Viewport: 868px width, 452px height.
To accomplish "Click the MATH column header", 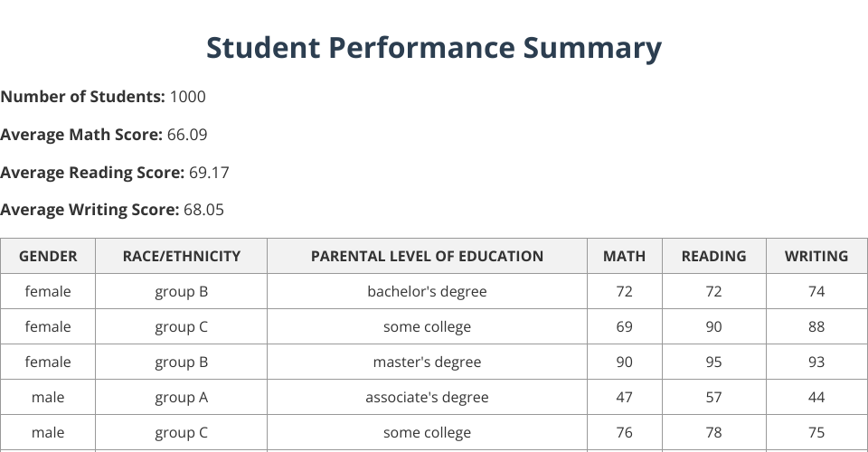I will (x=624, y=256).
